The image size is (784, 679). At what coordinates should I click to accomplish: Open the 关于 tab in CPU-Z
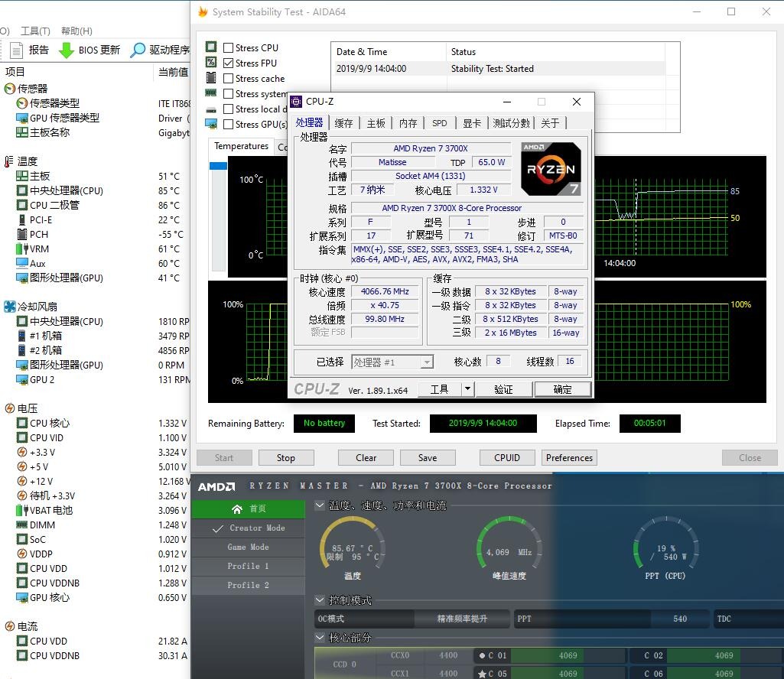[x=550, y=123]
